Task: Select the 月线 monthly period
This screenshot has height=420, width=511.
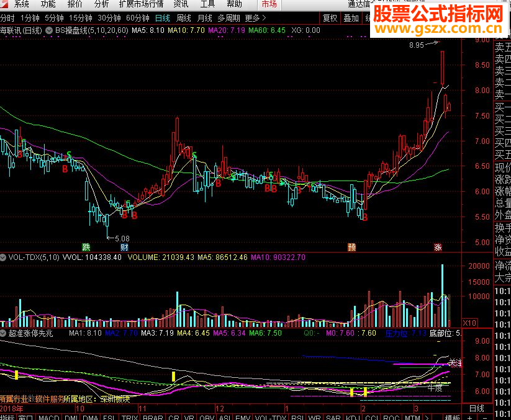Action: click(x=205, y=18)
